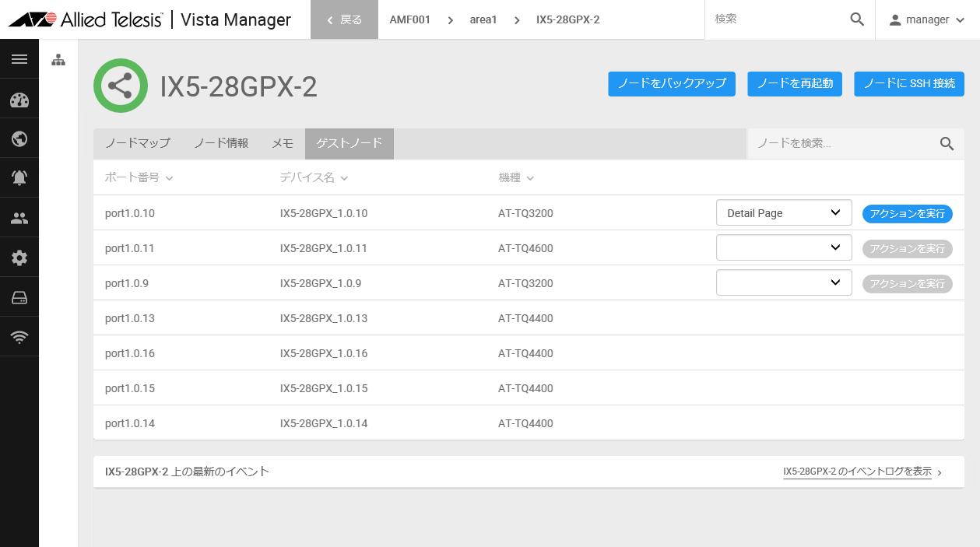Click AT-TQ4600 model cell

(525, 248)
